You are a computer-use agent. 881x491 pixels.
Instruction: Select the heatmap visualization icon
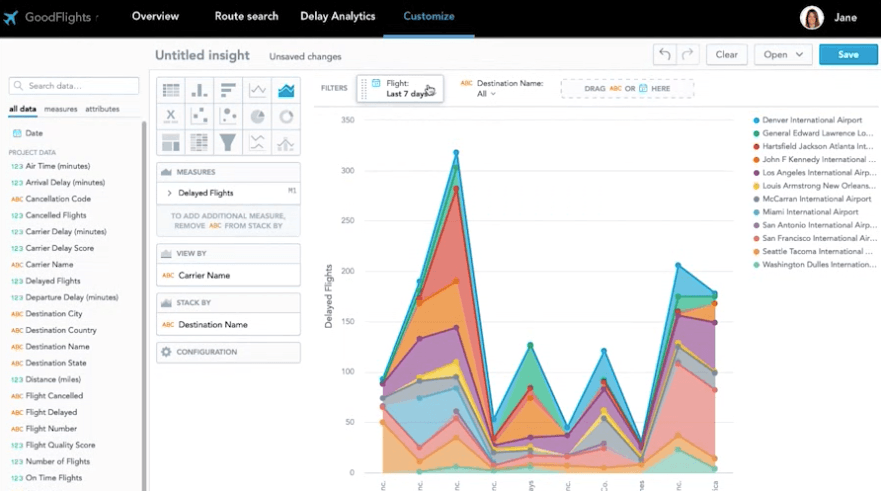(x=199, y=143)
